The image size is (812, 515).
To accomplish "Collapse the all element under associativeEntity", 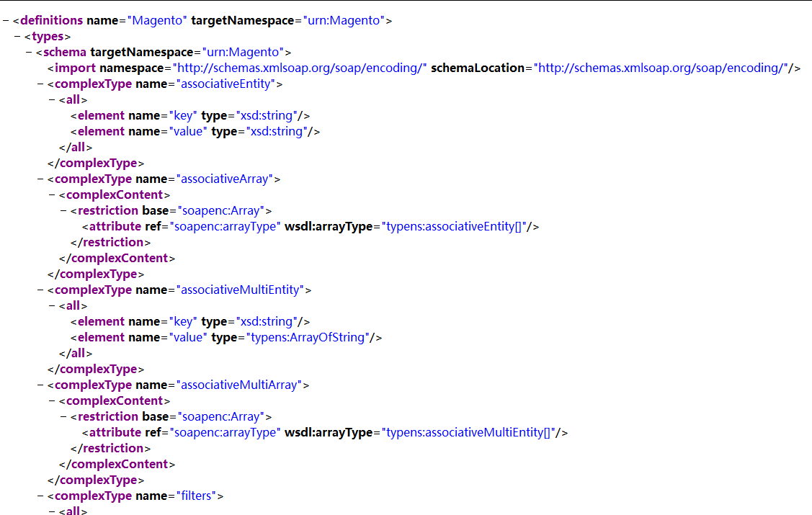I will (52, 100).
